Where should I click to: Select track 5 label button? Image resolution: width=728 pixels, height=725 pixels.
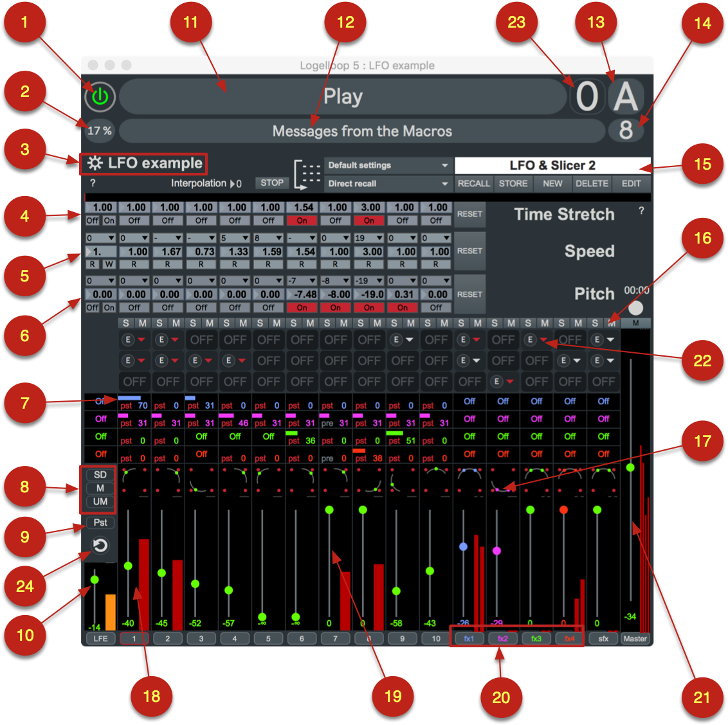(268, 639)
